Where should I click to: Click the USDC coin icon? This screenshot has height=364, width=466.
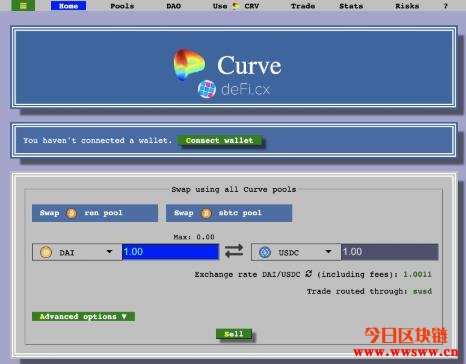click(x=265, y=252)
